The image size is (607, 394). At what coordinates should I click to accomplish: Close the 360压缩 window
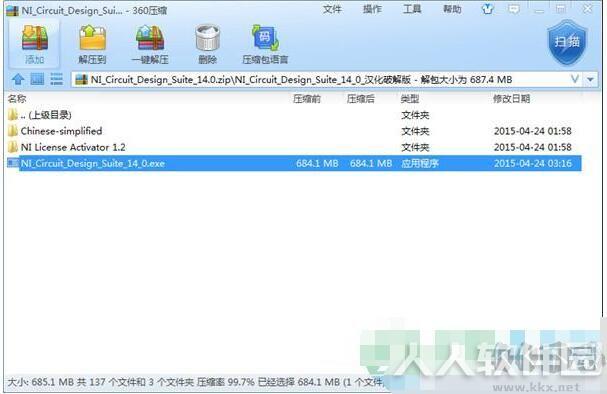coord(588,9)
